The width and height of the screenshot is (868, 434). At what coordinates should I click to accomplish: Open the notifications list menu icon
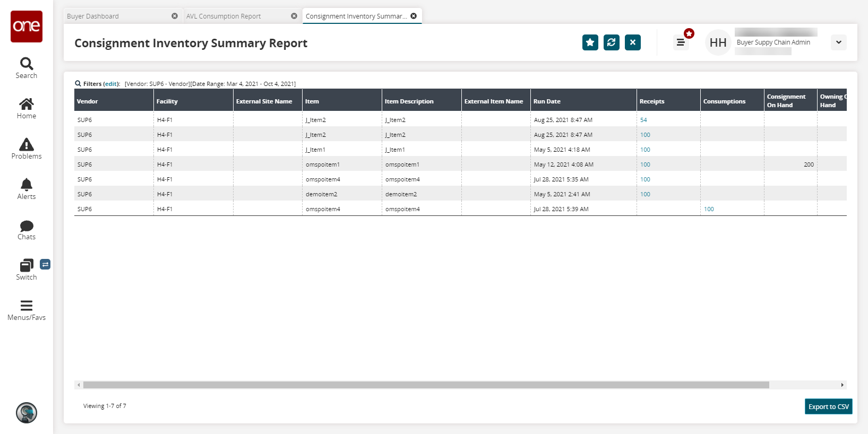[x=681, y=42]
